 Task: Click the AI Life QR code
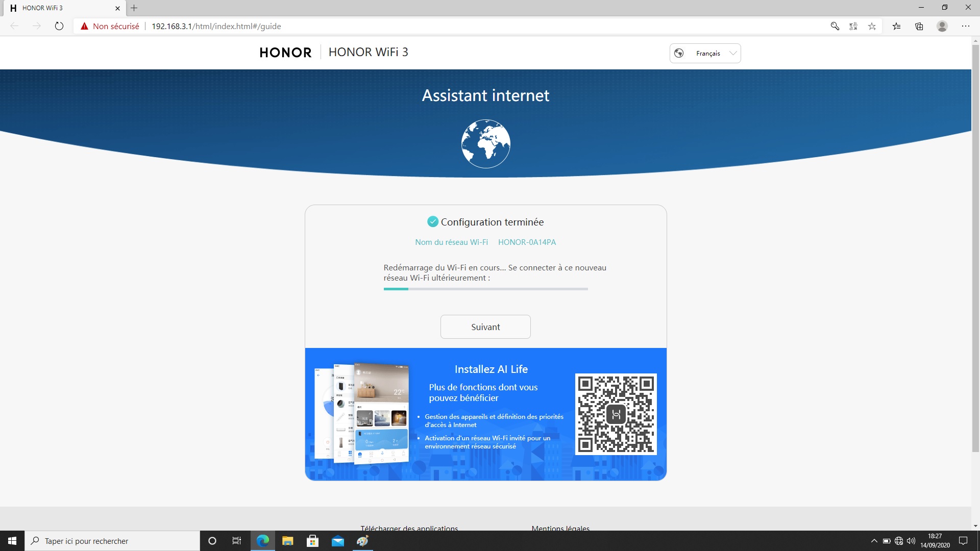pos(616,414)
